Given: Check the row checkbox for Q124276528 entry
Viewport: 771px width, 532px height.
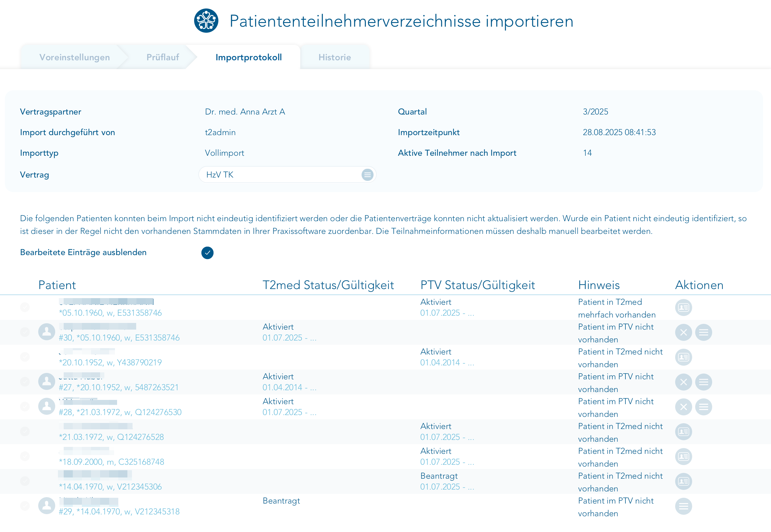Looking at the screenshot, I should [25, 431].
